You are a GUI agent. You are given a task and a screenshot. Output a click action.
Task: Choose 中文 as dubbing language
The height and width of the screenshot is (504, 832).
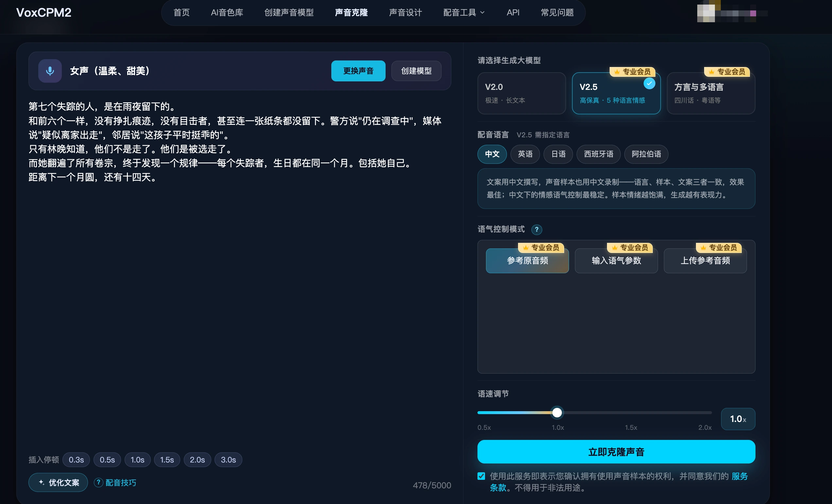[492, 154]
